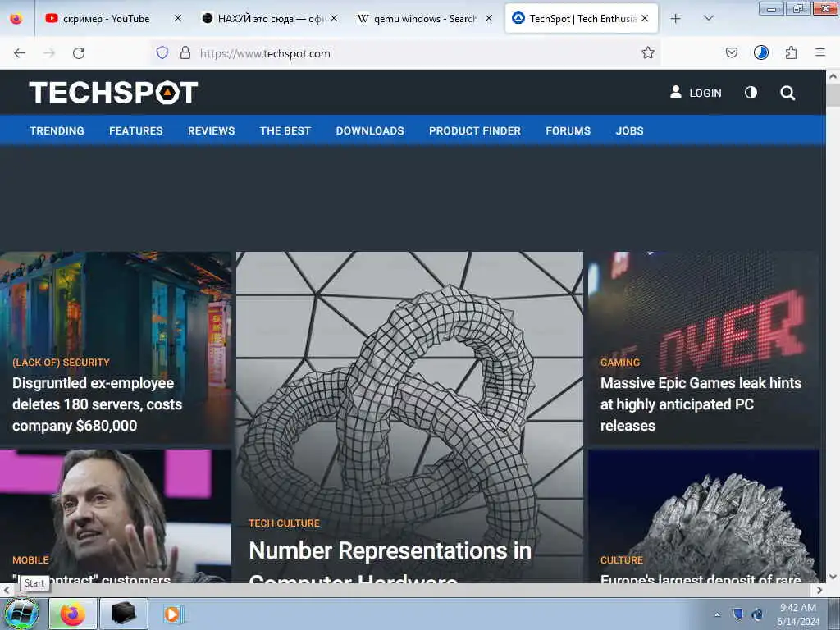This screenshot has width=840, height=630.
Task: Click the system tray icon beside the clock
Action: coord(757,614)
